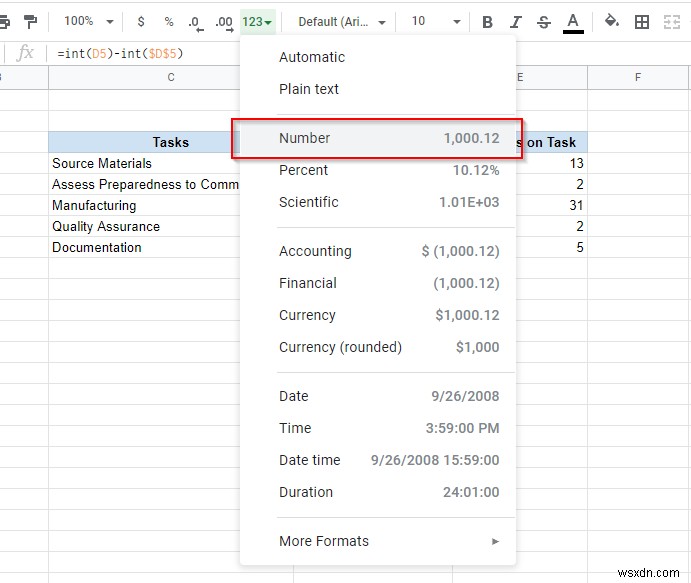Select column C header

pyautogui.click(x=145, y=78)
